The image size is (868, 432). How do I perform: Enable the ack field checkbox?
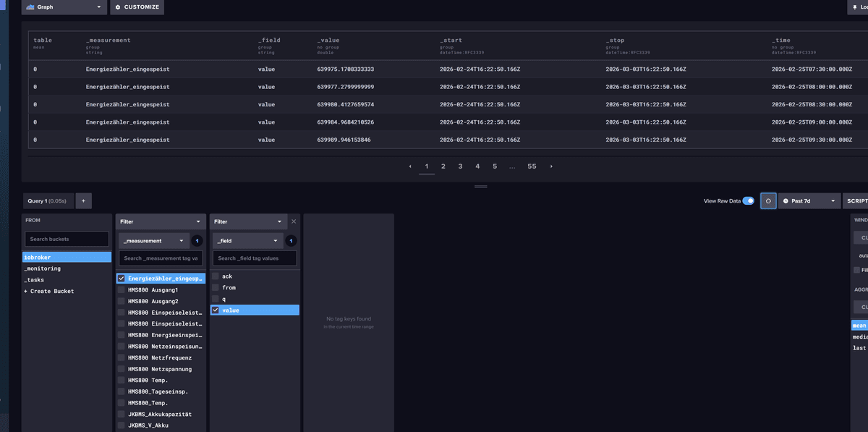216,276
